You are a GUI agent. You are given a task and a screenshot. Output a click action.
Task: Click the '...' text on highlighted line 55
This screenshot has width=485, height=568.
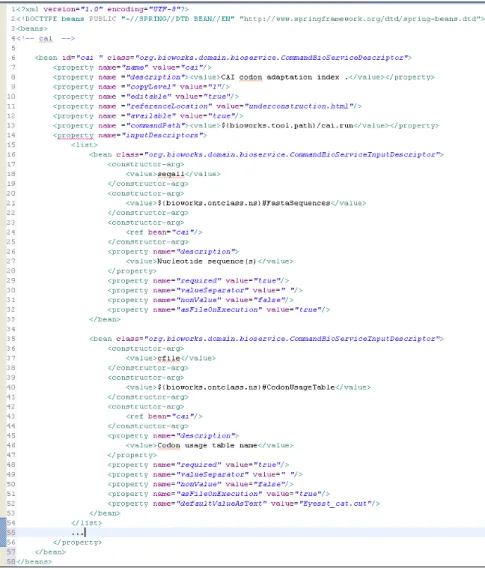[77, 533]
